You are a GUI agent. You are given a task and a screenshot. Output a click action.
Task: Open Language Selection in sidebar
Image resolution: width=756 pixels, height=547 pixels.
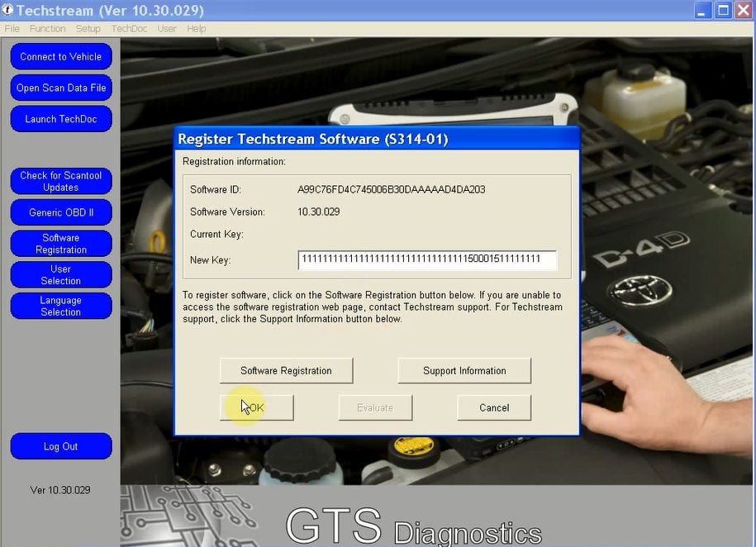61,306
